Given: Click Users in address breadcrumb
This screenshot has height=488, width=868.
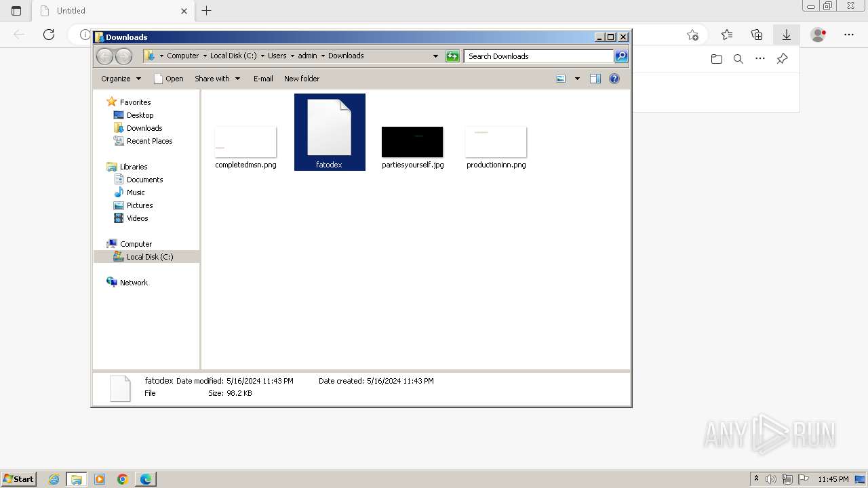Looking at the screenshot, I should click(x=277, y=56).
